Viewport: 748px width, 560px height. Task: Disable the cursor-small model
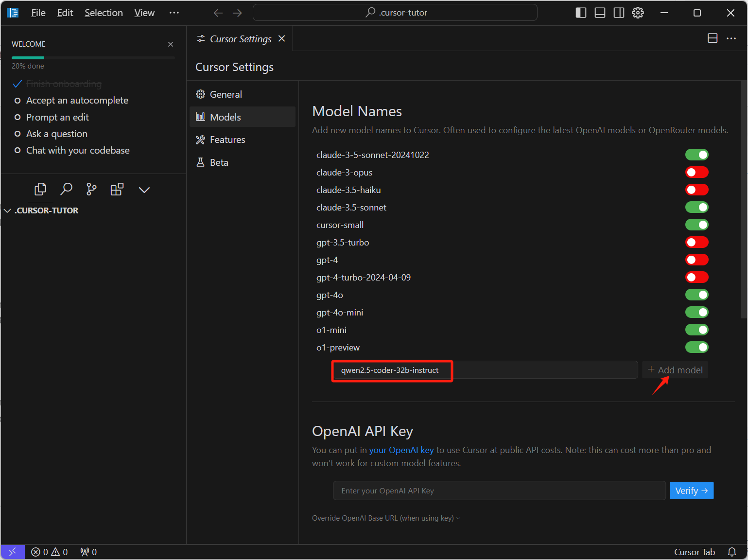[x=697, y=225]
